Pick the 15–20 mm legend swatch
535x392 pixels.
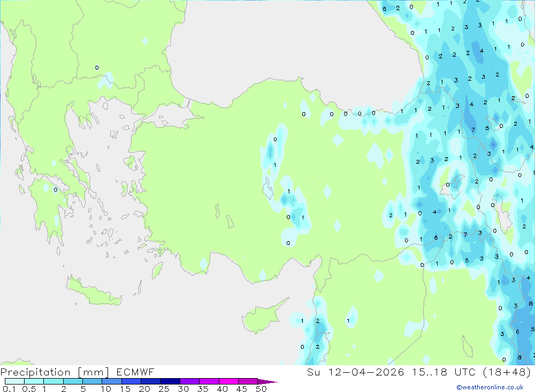coord(131,381)
